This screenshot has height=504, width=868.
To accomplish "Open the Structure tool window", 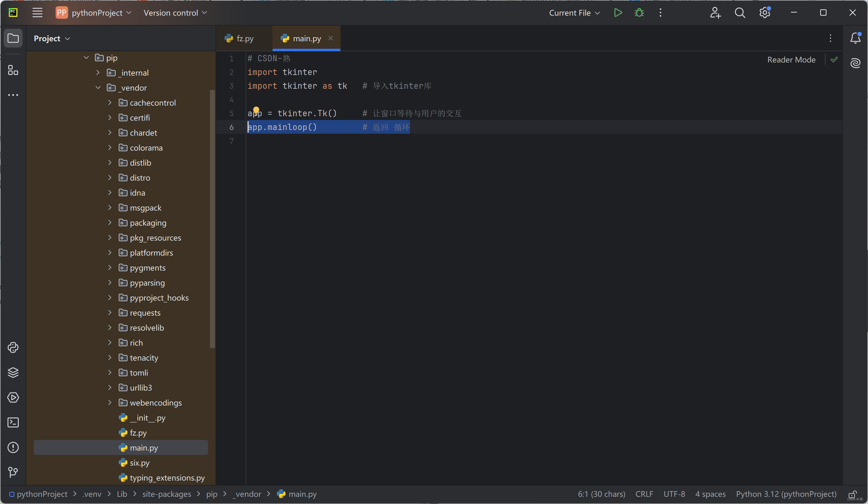I will pos(13,70).
